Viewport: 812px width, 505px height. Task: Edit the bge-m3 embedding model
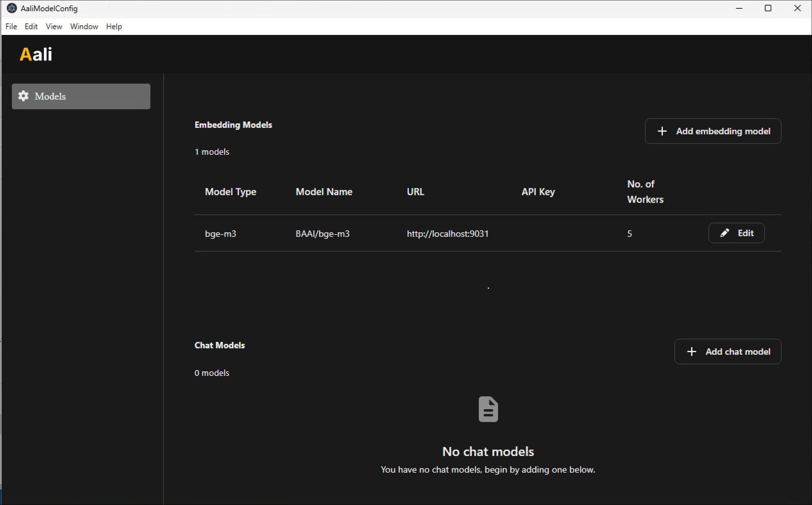click(736, 233)
